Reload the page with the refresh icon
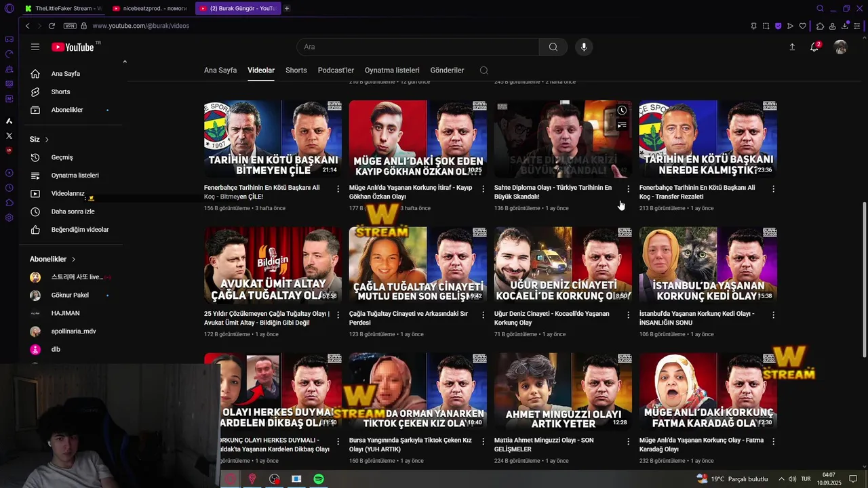Image resolution: width=868 pixels, height=488 pixels. pos(52,26)
